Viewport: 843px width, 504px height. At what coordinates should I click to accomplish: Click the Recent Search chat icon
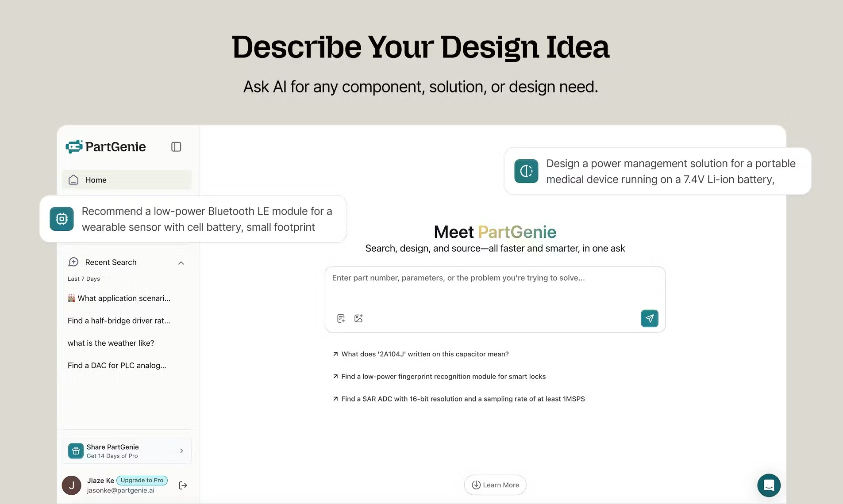[x=73, y=262]
